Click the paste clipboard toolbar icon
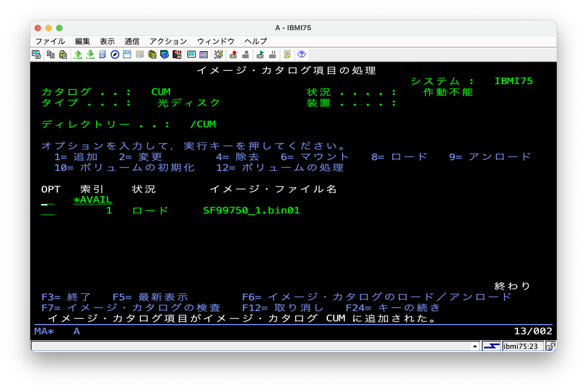587x392 pixels. point(63,55)
